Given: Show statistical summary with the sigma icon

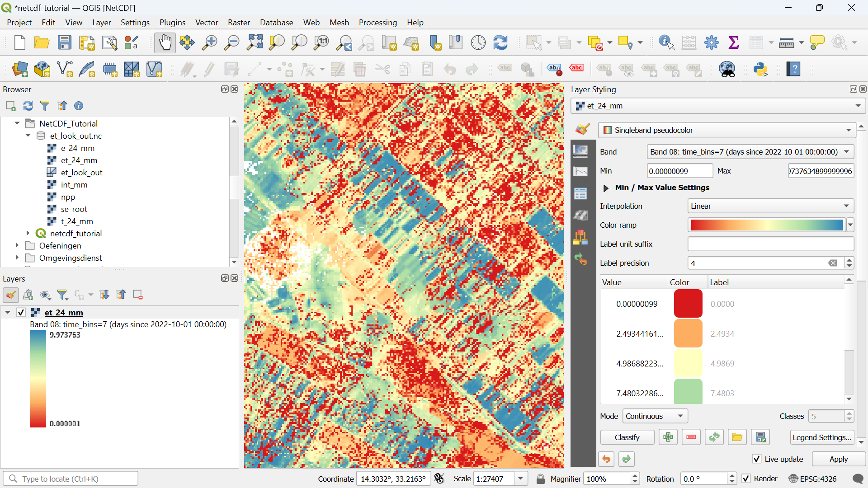Looking at the screenshot, I should 733,42.
